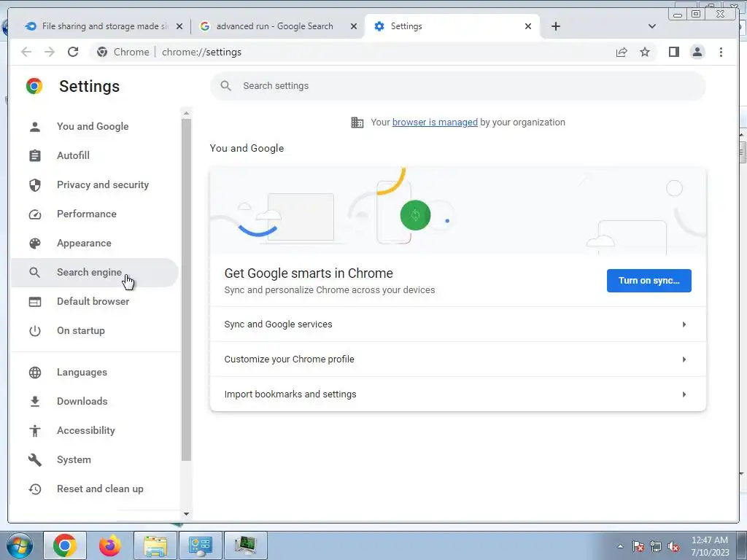This screenshot has height=560, width=747.
Task: Open the side panel icon
Action: (673, 52)
